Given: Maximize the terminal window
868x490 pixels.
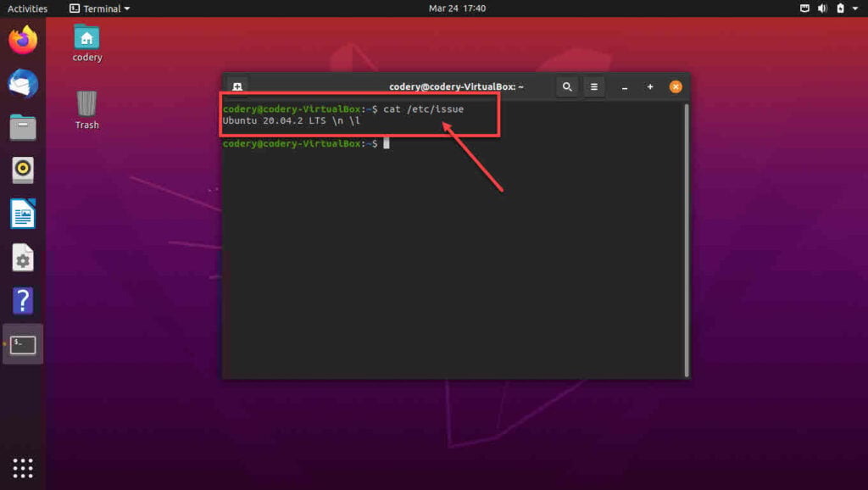Looking at the screenshot, I should (x=650, y=87).
